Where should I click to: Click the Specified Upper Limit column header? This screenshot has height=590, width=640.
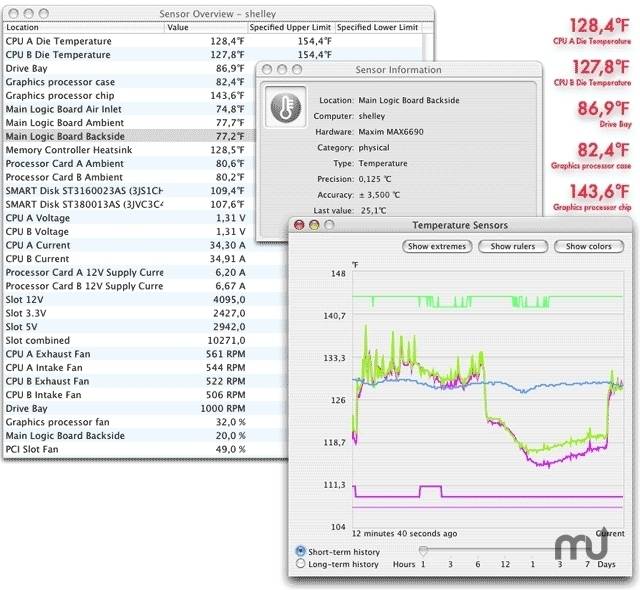tap(290, 27)
